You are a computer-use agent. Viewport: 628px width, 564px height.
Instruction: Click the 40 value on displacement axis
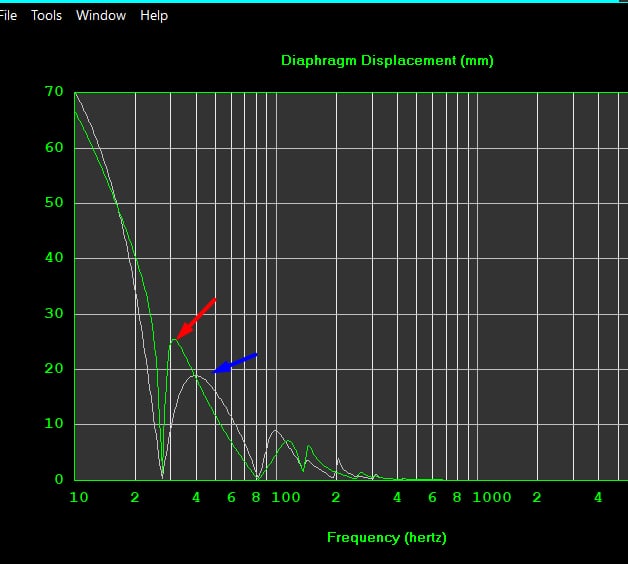click(54, 258)
